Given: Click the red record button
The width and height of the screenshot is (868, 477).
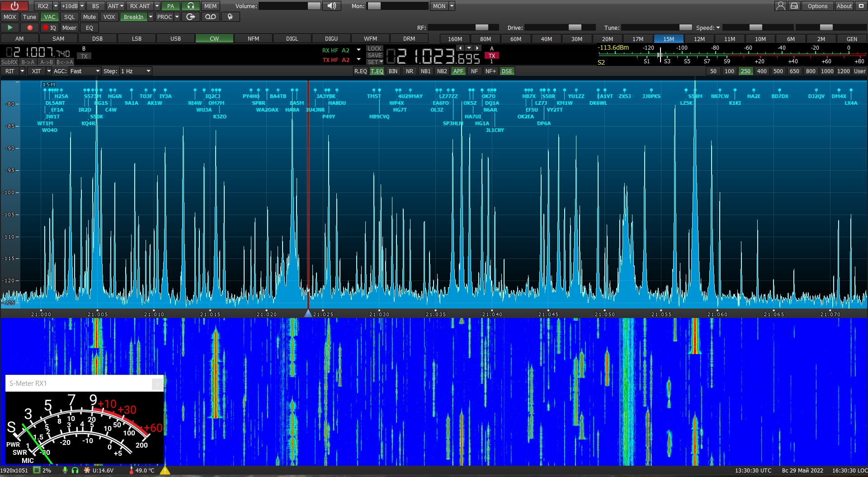Looking at the screenshot, I should [x=30, y=28].
